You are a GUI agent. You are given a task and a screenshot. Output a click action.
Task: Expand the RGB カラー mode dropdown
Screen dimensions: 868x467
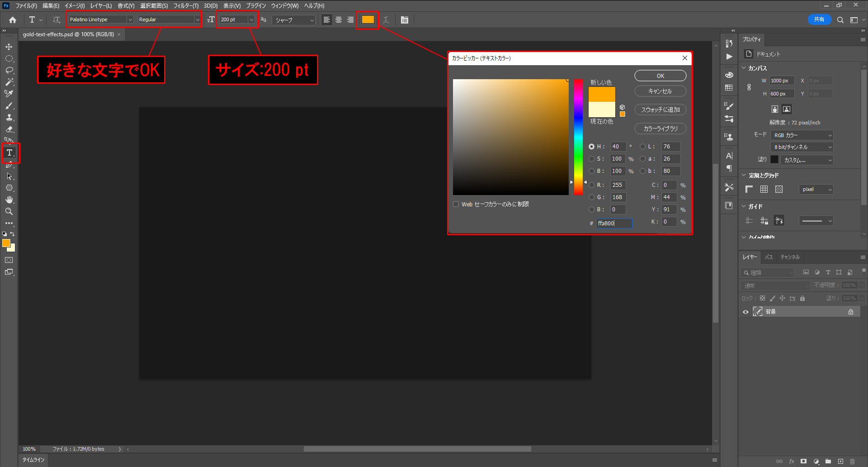(x=802, y=135)
